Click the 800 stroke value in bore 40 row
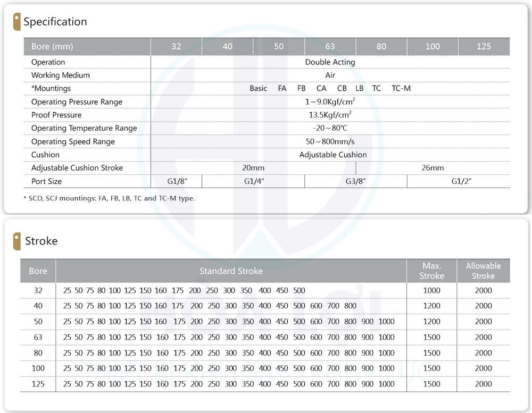532x413 pixels. [x=350, y=306]
